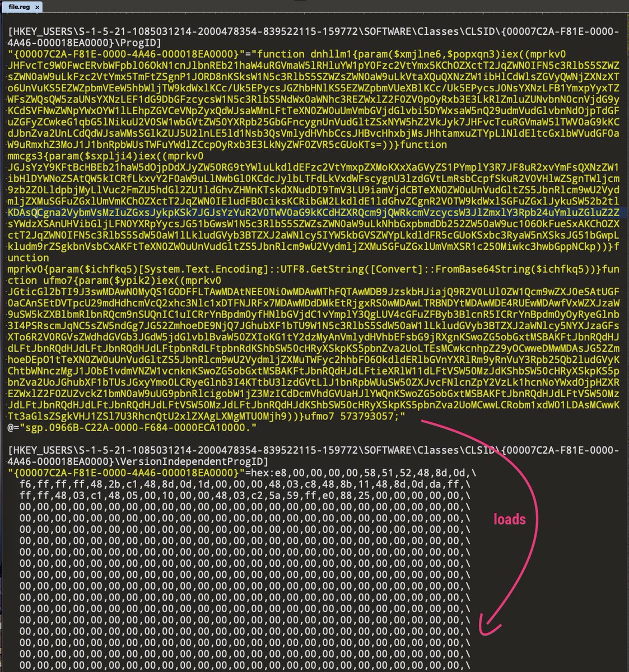Click the highlighted line starting "KDAsQCgna2VybmVsMzIuZGxs"

(x=314, y=213)
